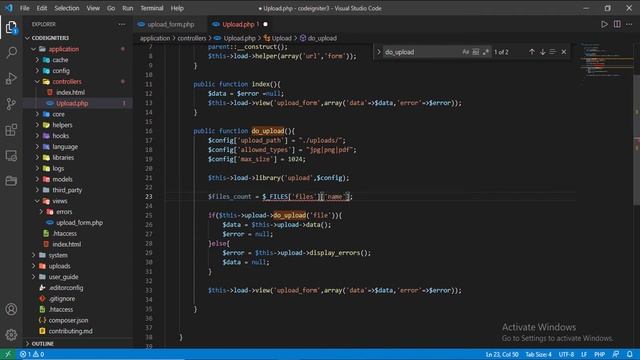Screen dimensions: 640x360
Task: Expand replace mode in find widget
Action: coord(378,52)
